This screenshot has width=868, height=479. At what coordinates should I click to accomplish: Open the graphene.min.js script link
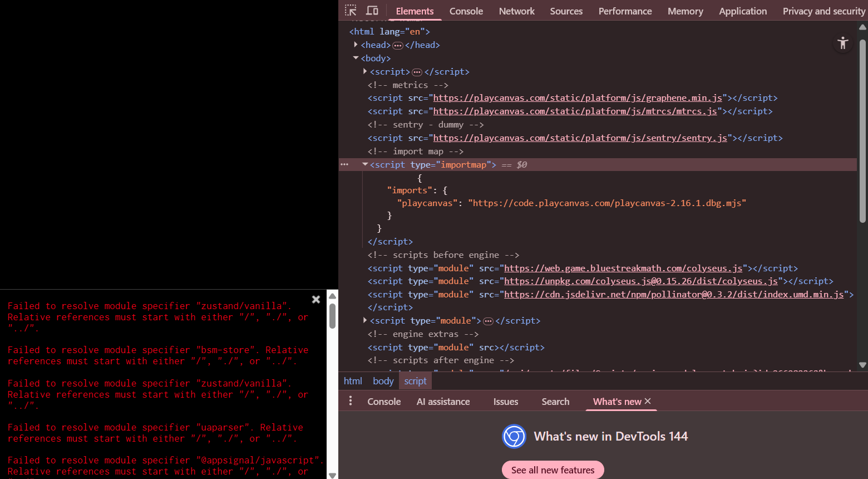[x=578, y=98]
